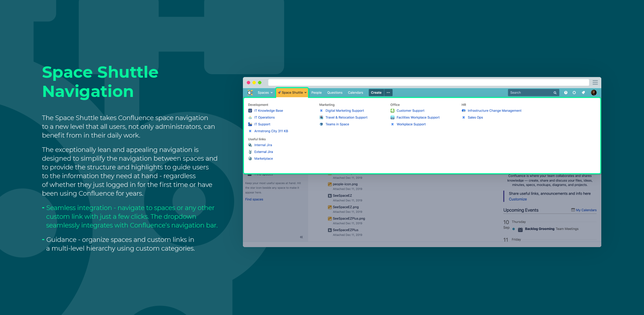Open the SeeSpaceEZPlus page entry

[x=345, y=230]
